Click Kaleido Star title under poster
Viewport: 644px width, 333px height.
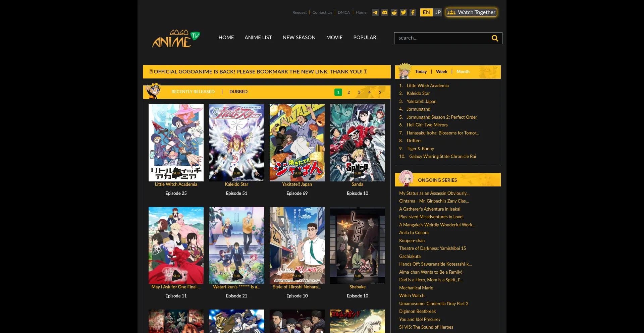click(236, 184)
